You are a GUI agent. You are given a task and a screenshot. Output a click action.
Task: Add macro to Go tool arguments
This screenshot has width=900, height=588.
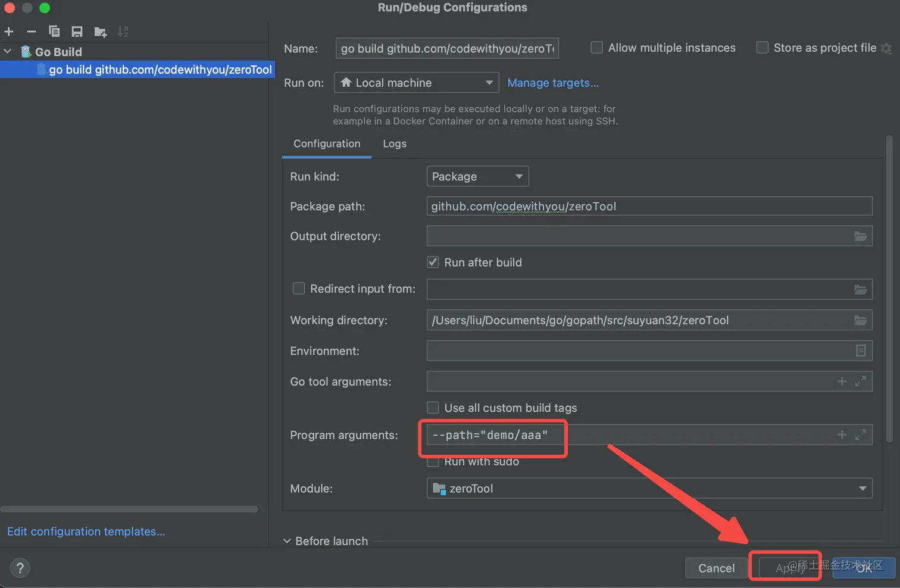click(x=842, y=381)
